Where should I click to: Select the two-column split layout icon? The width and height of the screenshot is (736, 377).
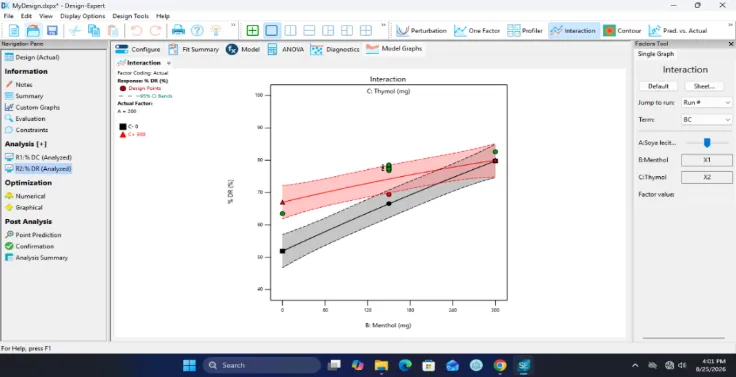point(291,31)
